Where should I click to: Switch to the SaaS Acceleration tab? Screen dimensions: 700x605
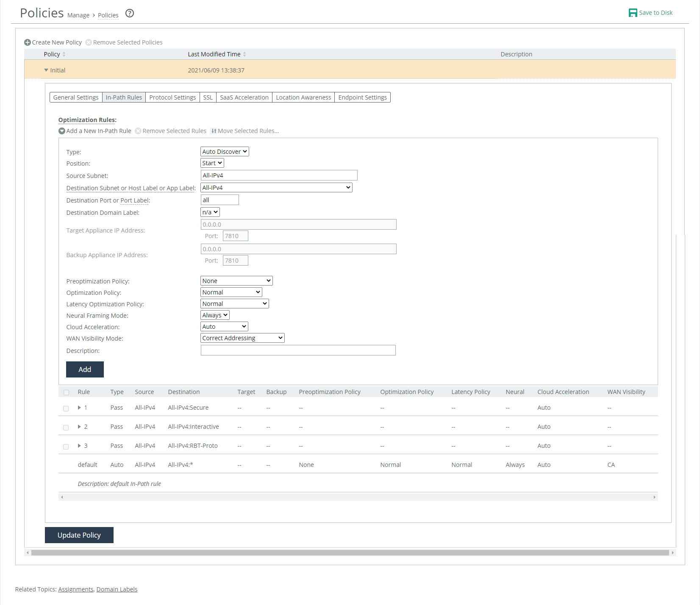244,97
